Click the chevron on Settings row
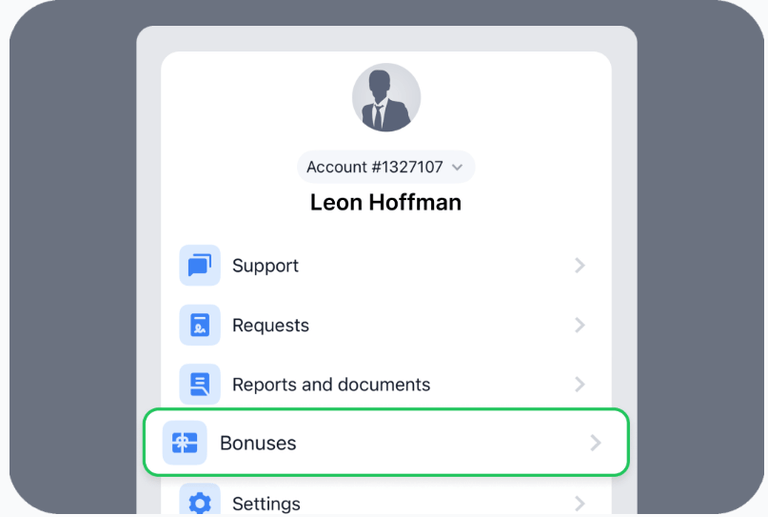 pyautogui.click(x=580, y=502)
